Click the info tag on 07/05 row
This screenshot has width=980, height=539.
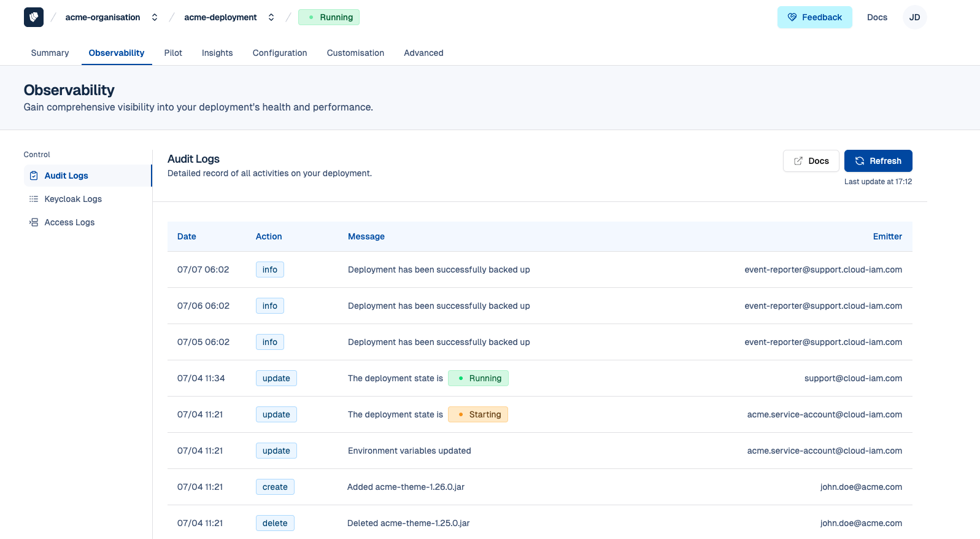coord(270,342)
